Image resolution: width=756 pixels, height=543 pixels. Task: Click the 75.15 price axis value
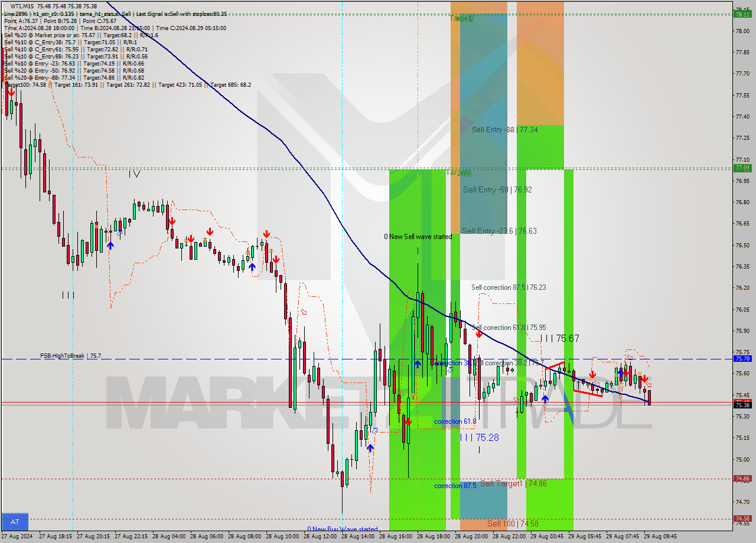click(x=742, y=438)
